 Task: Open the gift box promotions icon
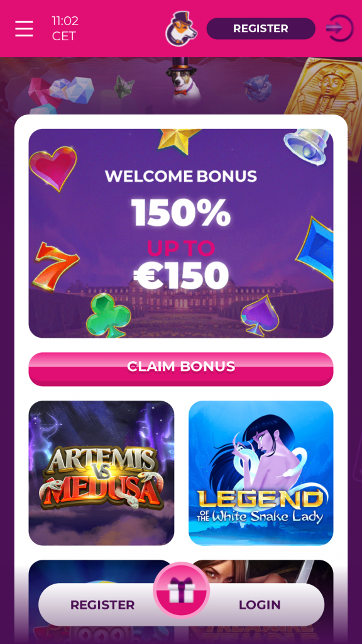pyautogui.click(x=182, y=590)
